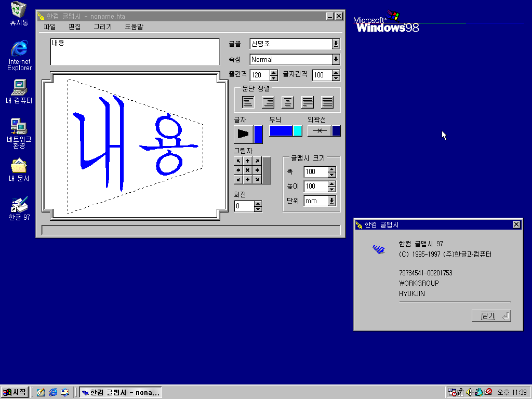The image size is (532, 399).
Task: Click the 내 컴퓨터 desktop icon
Action: click(x=19, y=91)
